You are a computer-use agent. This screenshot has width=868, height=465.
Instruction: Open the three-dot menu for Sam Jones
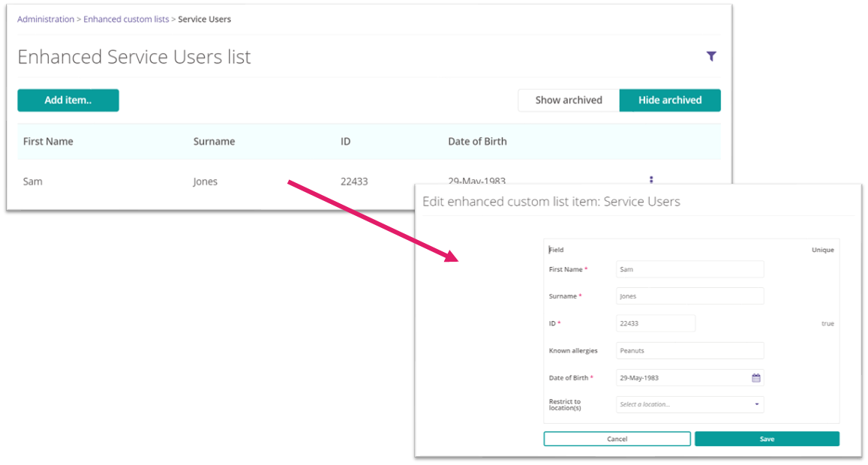651,179
